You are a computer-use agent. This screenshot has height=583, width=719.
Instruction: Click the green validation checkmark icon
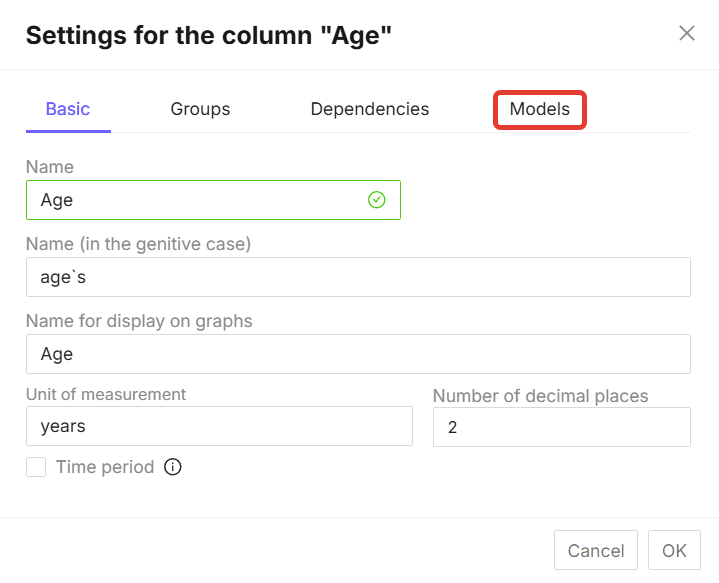point(377,200)
